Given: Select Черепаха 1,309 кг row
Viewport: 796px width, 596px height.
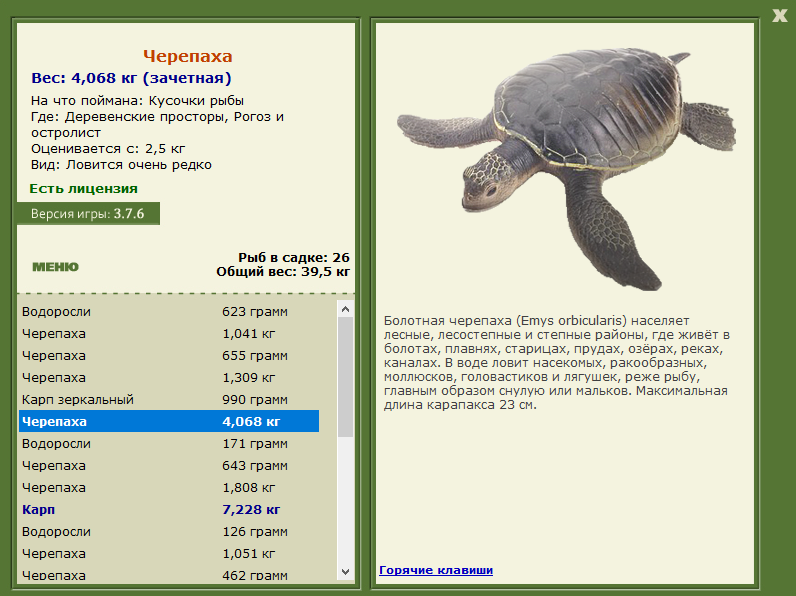Looking at the screenshot, I should (x=169, y=378).
